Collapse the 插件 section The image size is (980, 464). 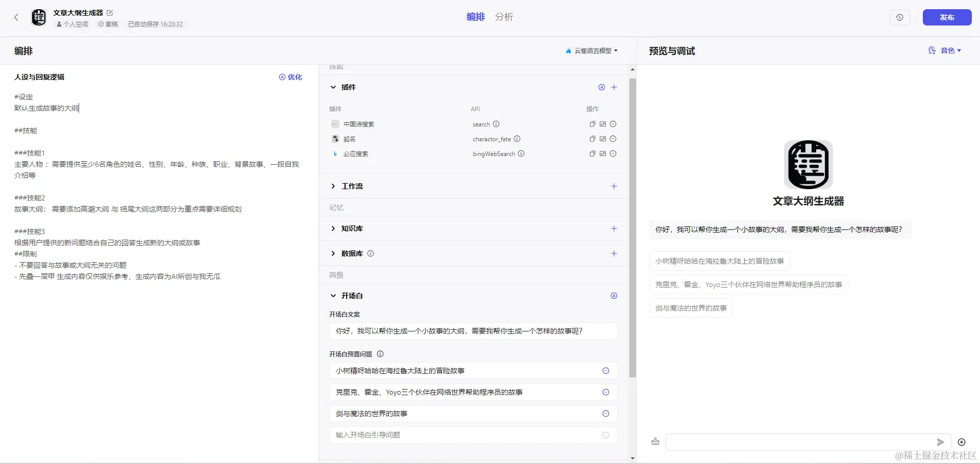point(333,87)
